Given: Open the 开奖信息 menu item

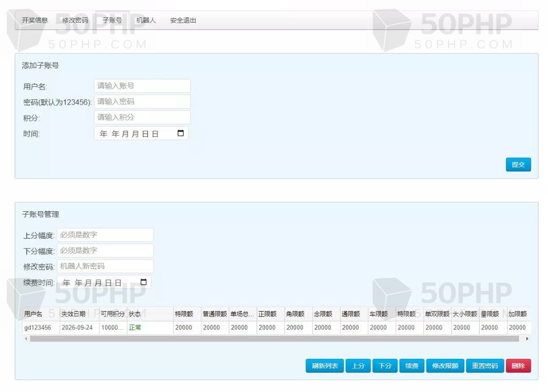Looking at the screenshot, I should [35, 20].
